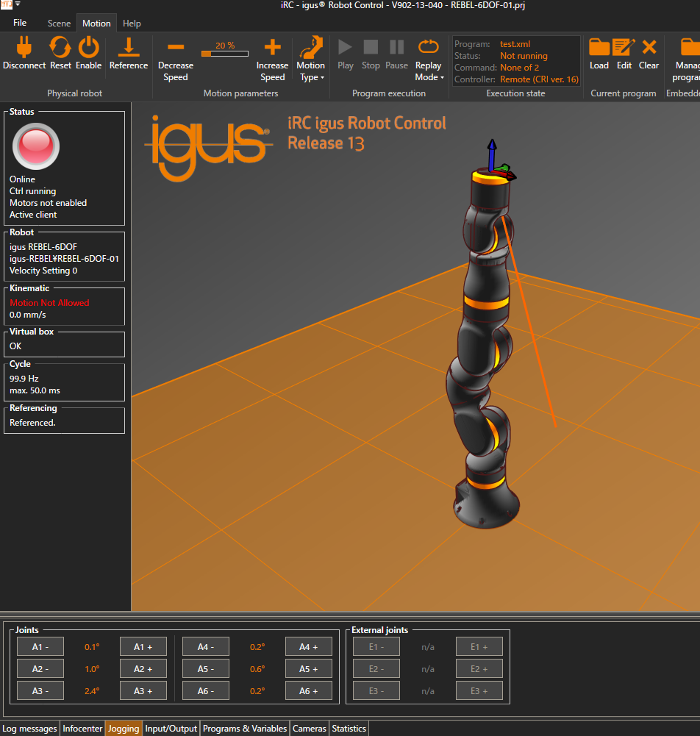Viewport: 700px width, 736px height.
Task: Load a program with the Load folder icon
Action: coord(599,49)
